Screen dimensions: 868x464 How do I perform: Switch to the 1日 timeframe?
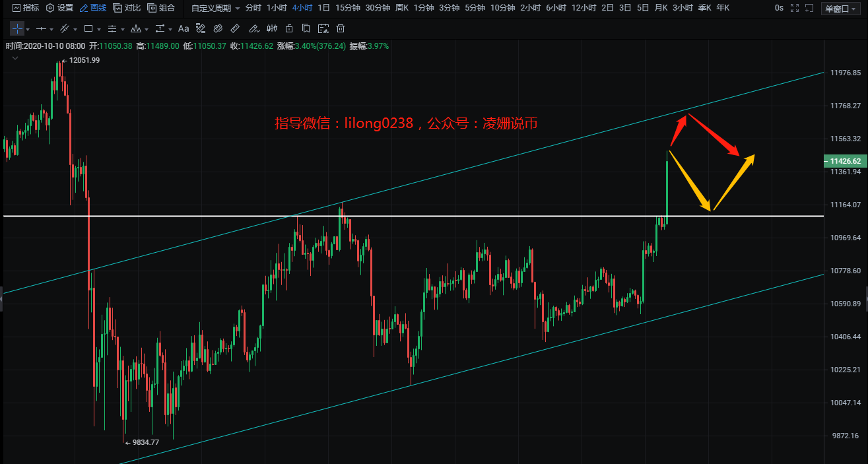(x=323, y=8)
